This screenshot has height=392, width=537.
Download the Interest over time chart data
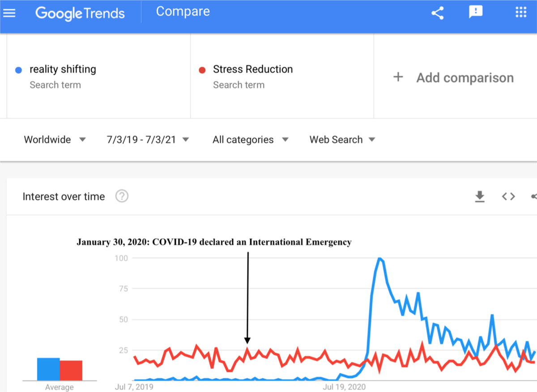pos(480,196)
